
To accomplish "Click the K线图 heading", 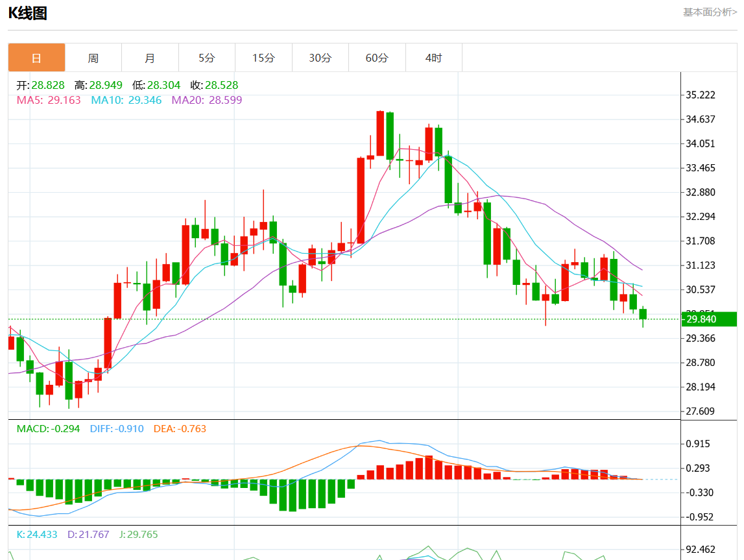I will point(27,14).
